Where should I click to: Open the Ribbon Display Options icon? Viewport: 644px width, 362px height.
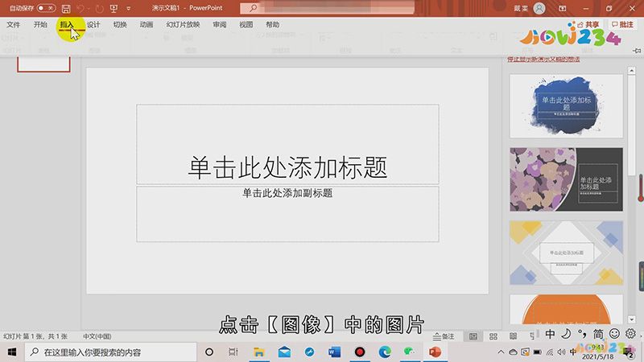(563, 8)
